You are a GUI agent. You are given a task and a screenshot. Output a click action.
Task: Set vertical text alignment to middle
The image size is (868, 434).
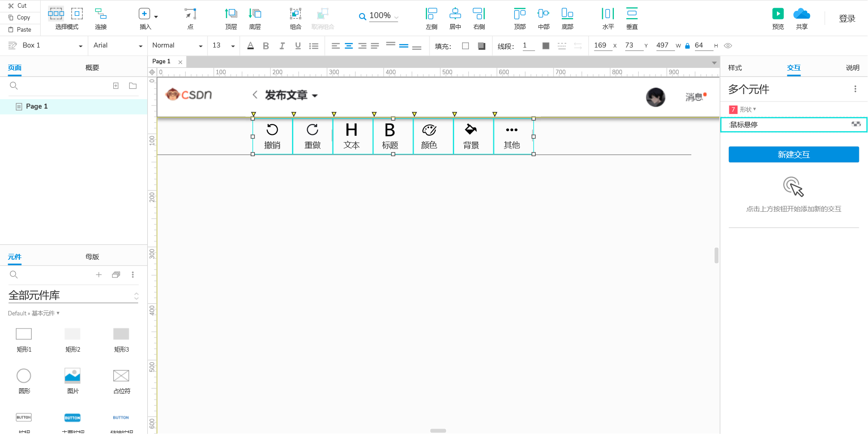(x=404, y=46)
